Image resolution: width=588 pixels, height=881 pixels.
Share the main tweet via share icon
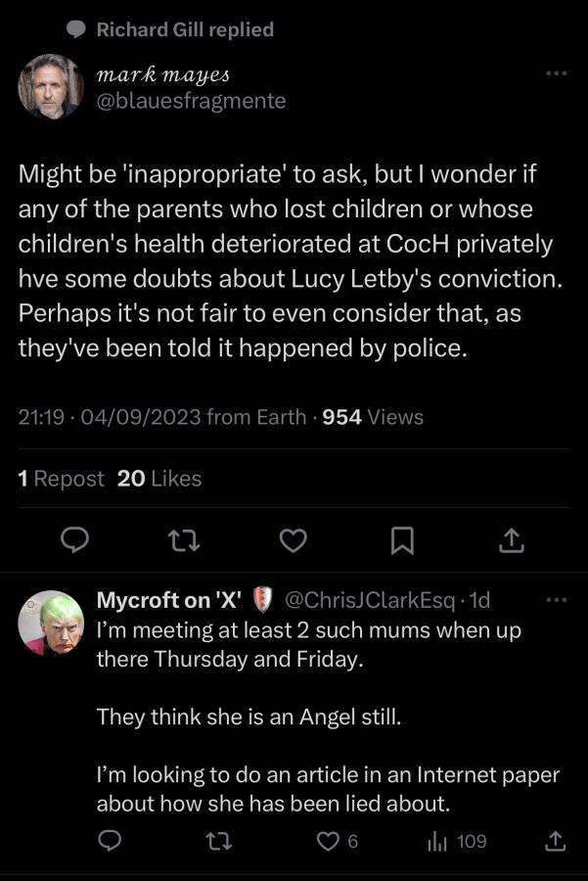(511, 540)
